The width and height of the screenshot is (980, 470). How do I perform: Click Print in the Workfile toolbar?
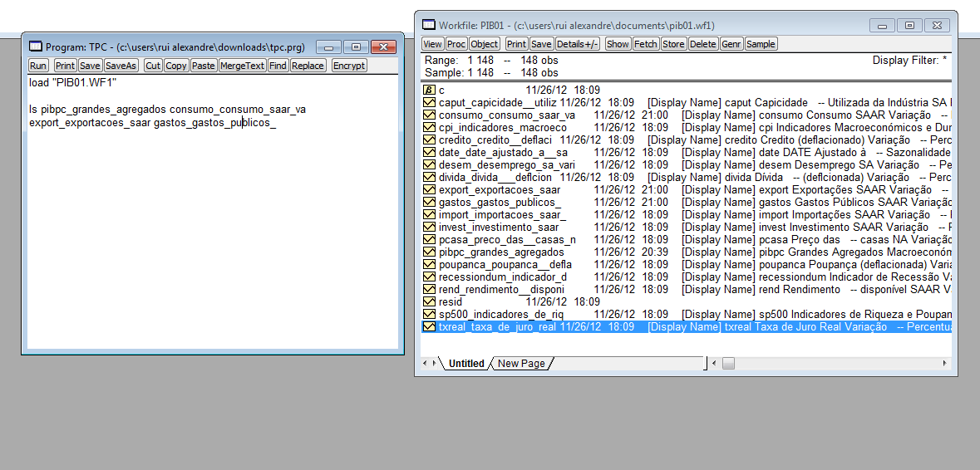[x=517, y=44]
